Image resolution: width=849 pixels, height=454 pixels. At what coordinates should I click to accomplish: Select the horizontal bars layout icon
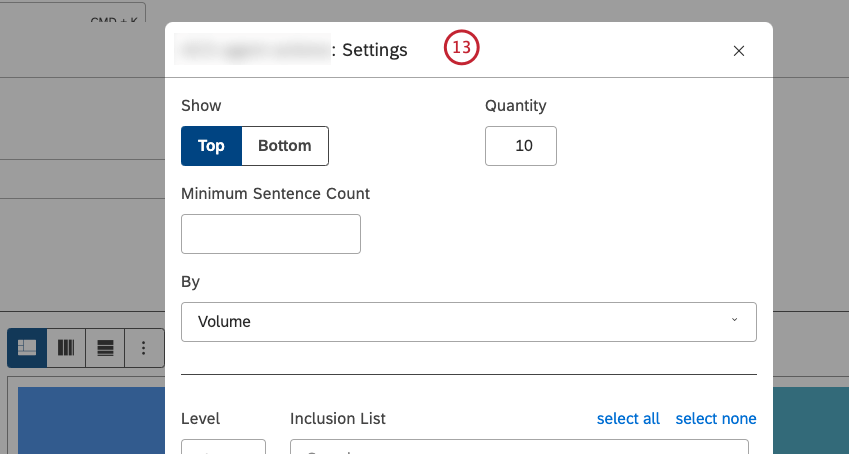click(105, 348)
